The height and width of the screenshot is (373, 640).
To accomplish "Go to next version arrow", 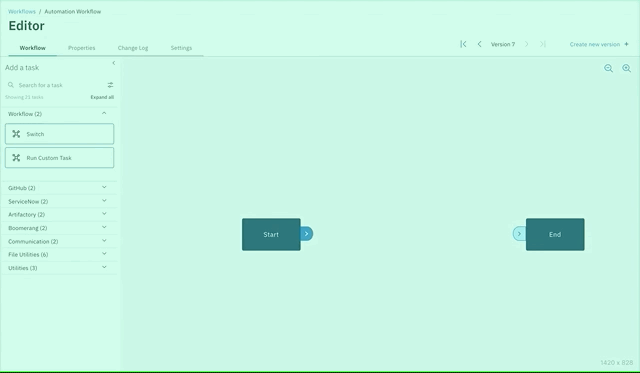I will point(527,44).
